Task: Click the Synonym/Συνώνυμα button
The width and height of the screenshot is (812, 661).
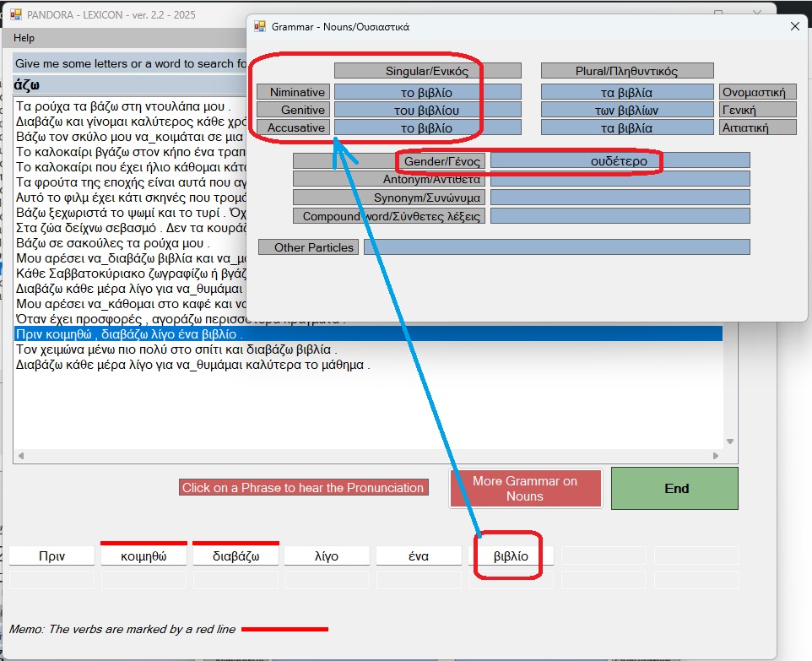Action: tap(389, 198)
